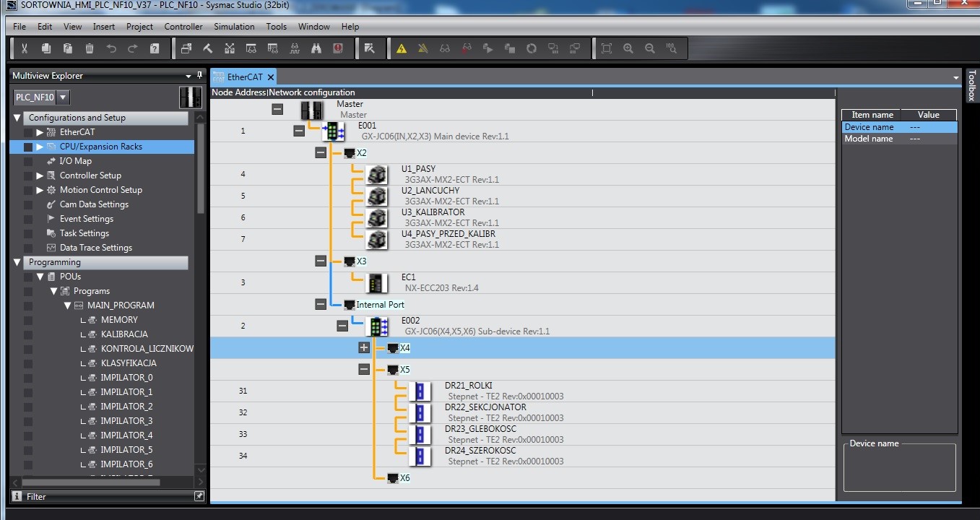
Task: Collapse the X2 port branch
Action: tap(321, 152)
